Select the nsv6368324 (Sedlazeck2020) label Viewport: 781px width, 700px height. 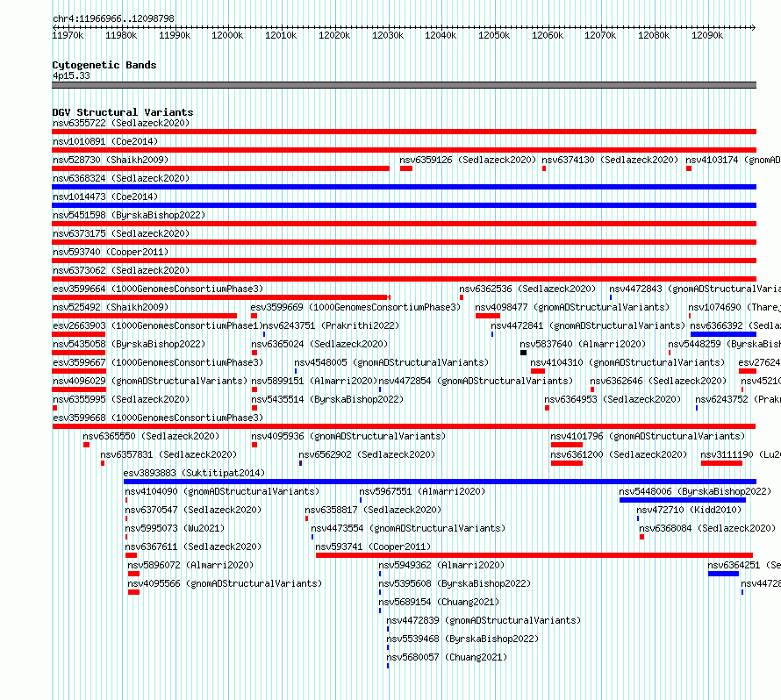pos(121,178)
